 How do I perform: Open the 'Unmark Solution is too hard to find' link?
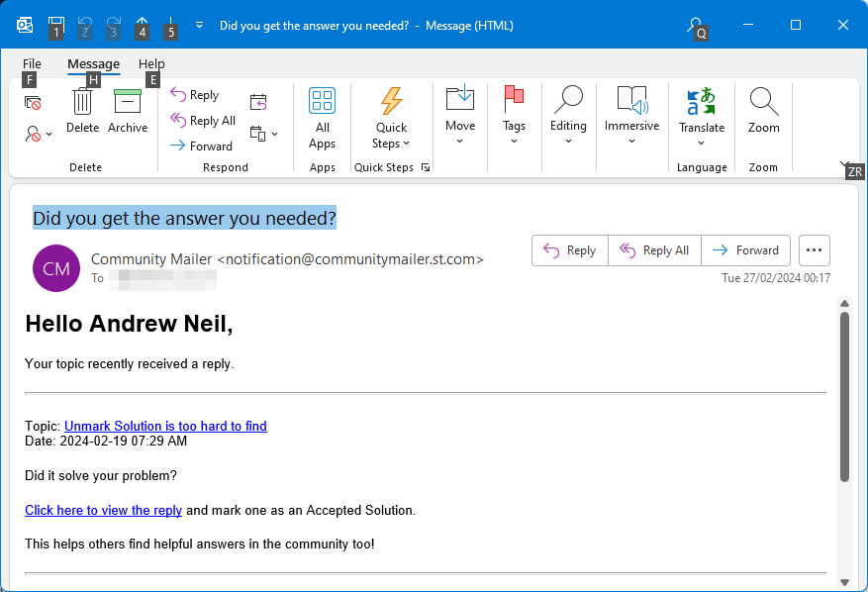point(165,426)
